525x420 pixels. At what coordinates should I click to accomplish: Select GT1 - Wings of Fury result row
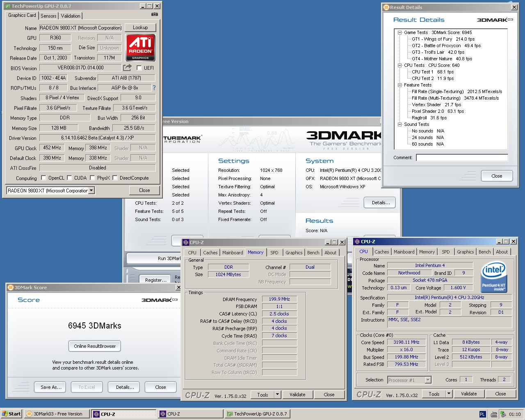[x=443, y=39]
